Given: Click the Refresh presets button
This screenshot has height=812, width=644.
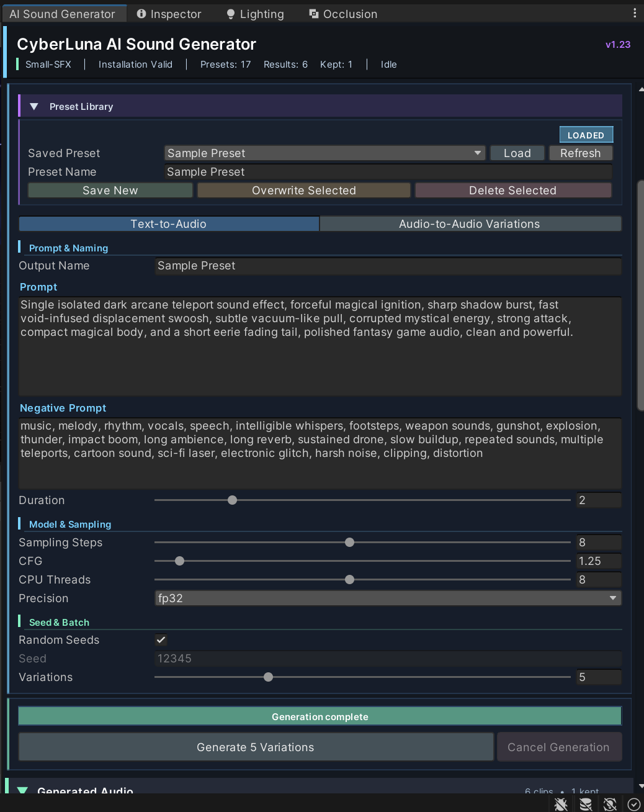Looking at the screenshot, I should click(x=581, y=153).
